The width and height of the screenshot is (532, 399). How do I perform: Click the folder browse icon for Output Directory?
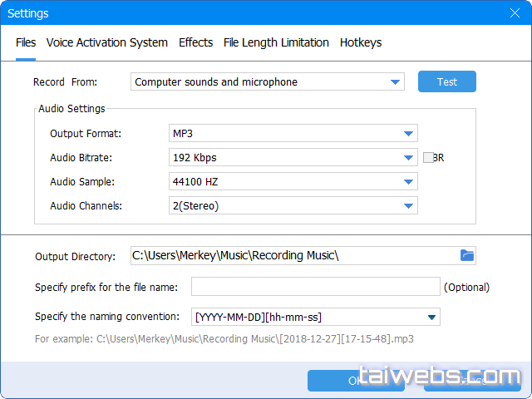[467, 255]
